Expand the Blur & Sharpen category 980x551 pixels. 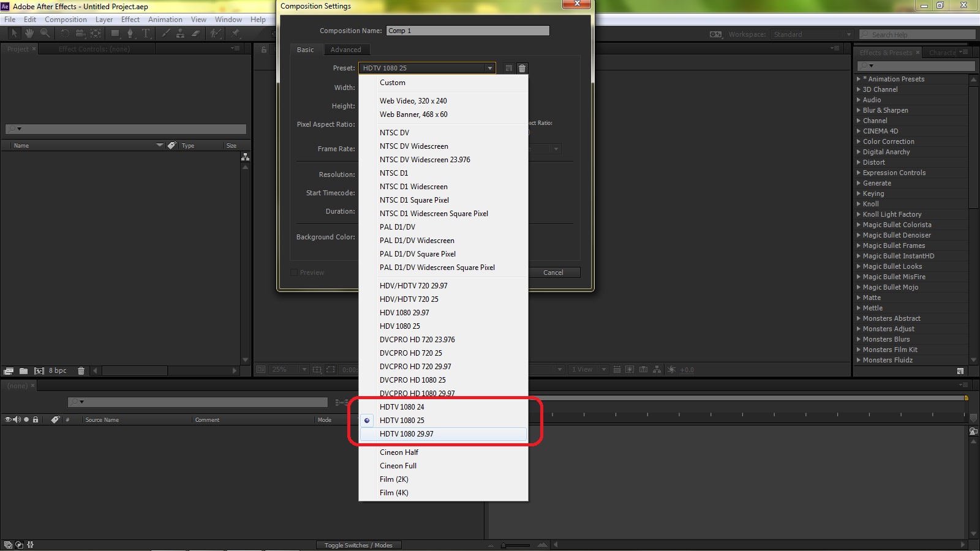(859, 110)
